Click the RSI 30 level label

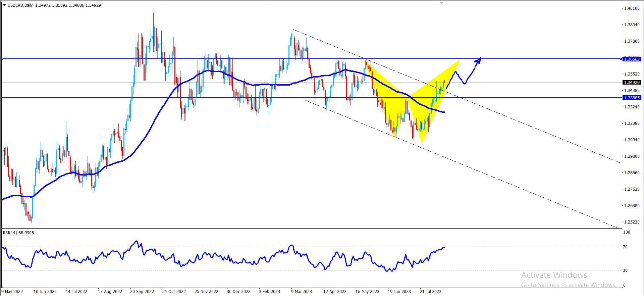click(x=625, y=270)
